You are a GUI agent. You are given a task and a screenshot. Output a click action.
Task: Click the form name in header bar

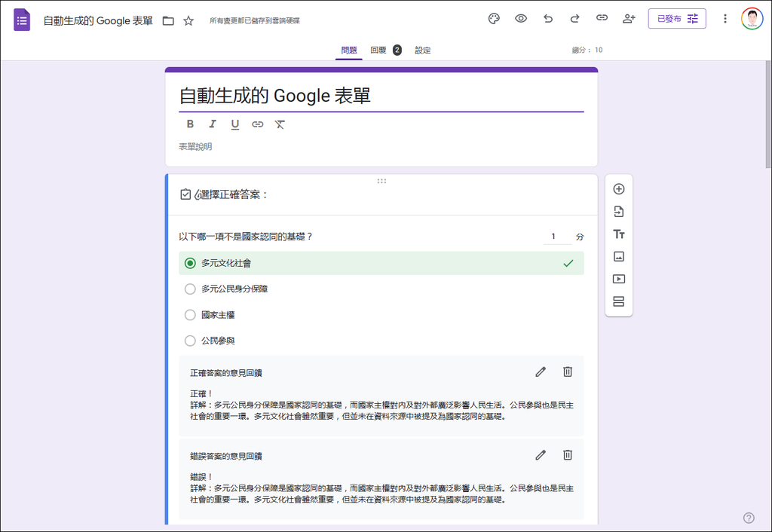coord(98,20)
